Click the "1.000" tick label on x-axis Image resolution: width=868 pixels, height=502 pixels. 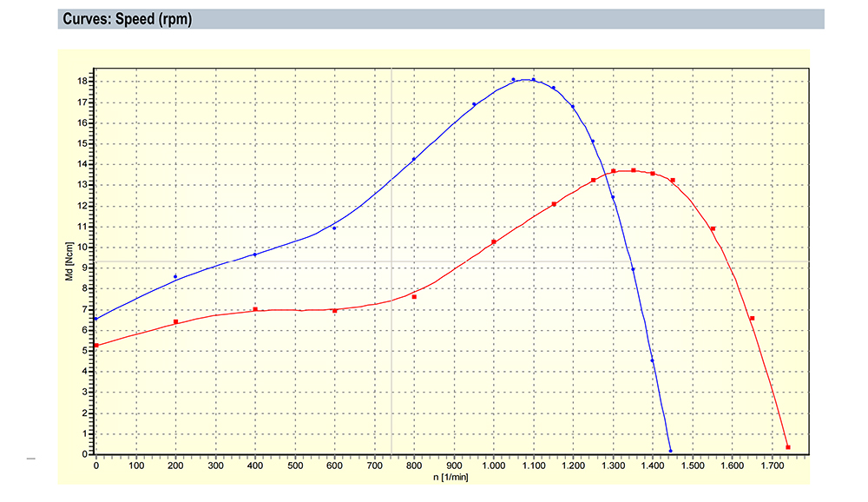(493, 466)
